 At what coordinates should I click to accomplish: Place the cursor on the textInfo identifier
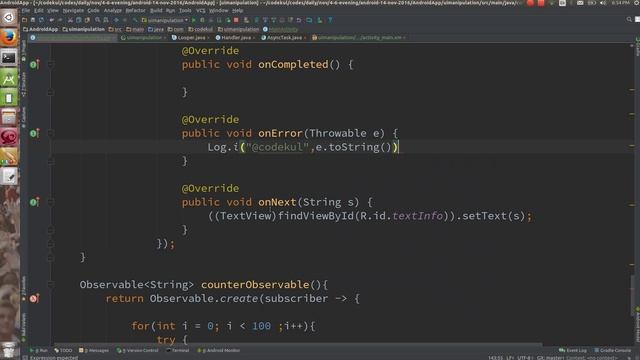[x=417, y=216]
